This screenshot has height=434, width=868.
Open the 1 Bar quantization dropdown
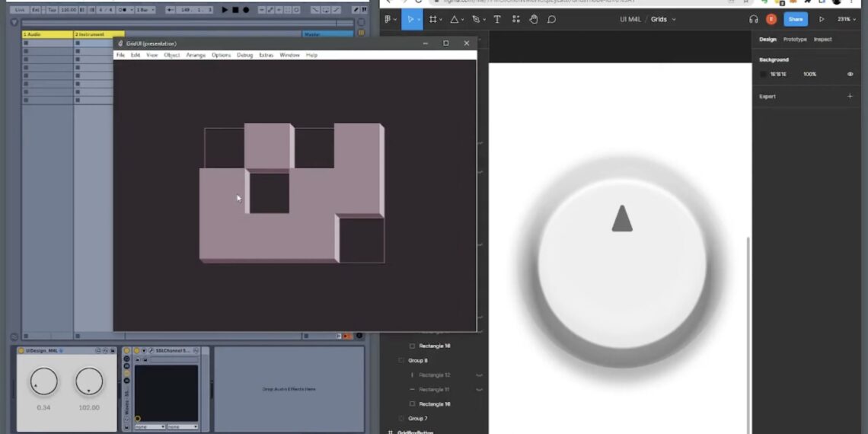(x=145, y=10)
